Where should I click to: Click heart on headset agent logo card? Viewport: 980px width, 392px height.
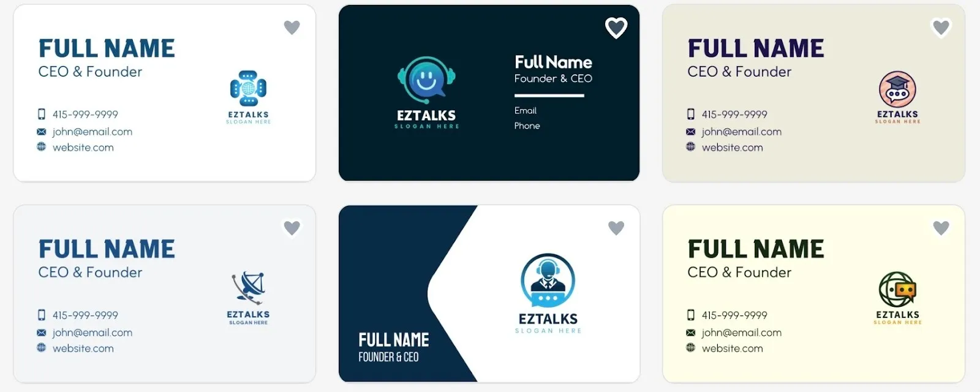[x=616, y=228]
